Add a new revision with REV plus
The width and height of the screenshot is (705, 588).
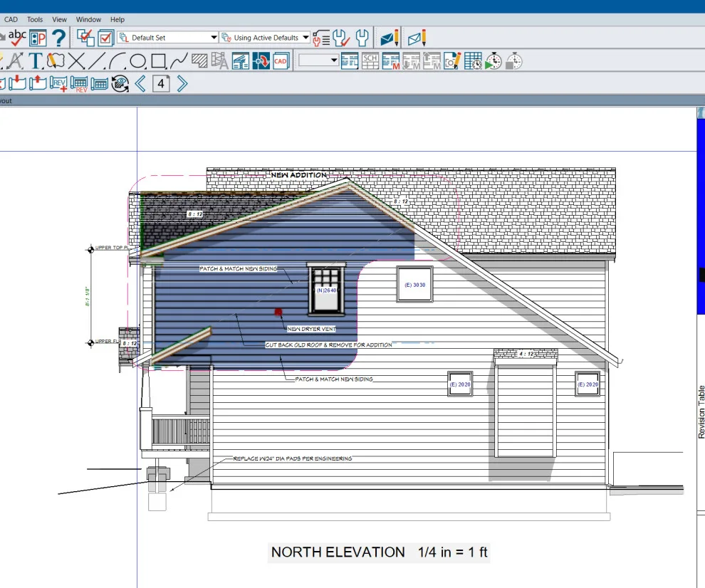click(58, 84)
